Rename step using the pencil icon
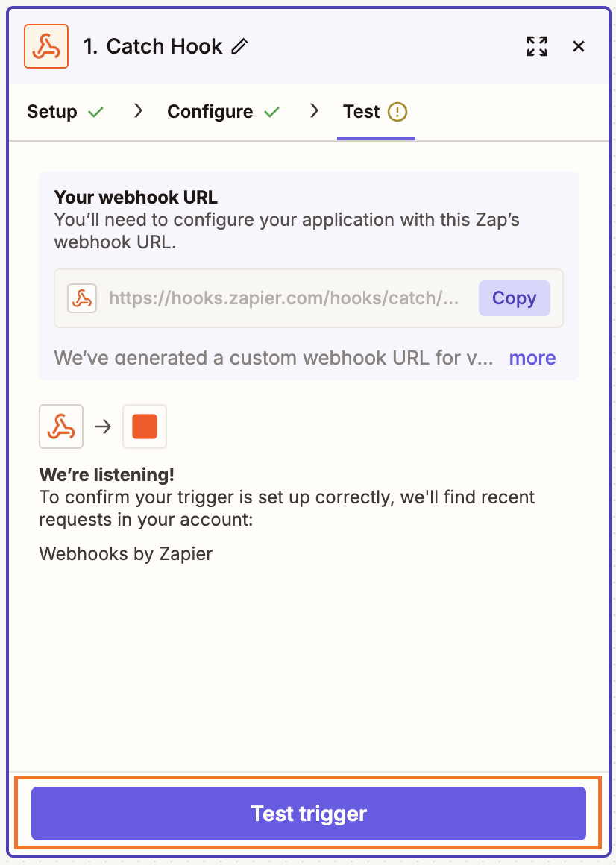Screen dimensions: 616x865 pyautogui.click(x=239, y=46)
